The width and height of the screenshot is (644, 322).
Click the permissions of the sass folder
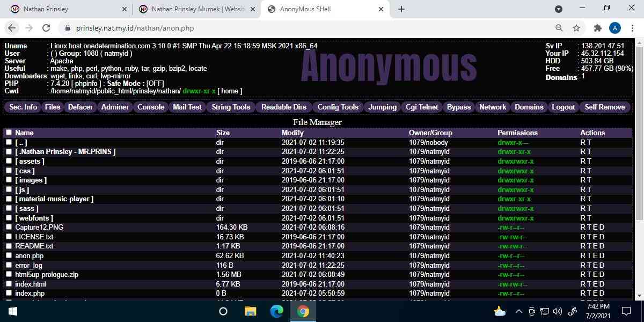point(516,208)
